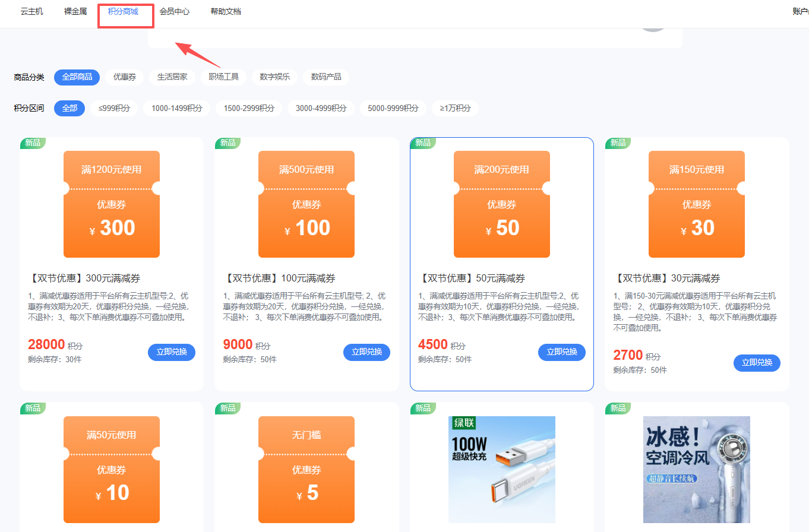This screenshot has height=532, width=809.
Task: Filter category by 优惠券
Action: pyautogui.click(x=125, y=77)
